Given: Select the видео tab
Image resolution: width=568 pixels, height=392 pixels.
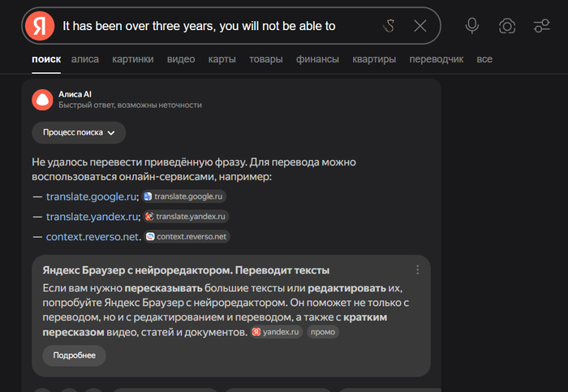Looking at the screenshot, I should pyautogui.click(x=181, y=60).
